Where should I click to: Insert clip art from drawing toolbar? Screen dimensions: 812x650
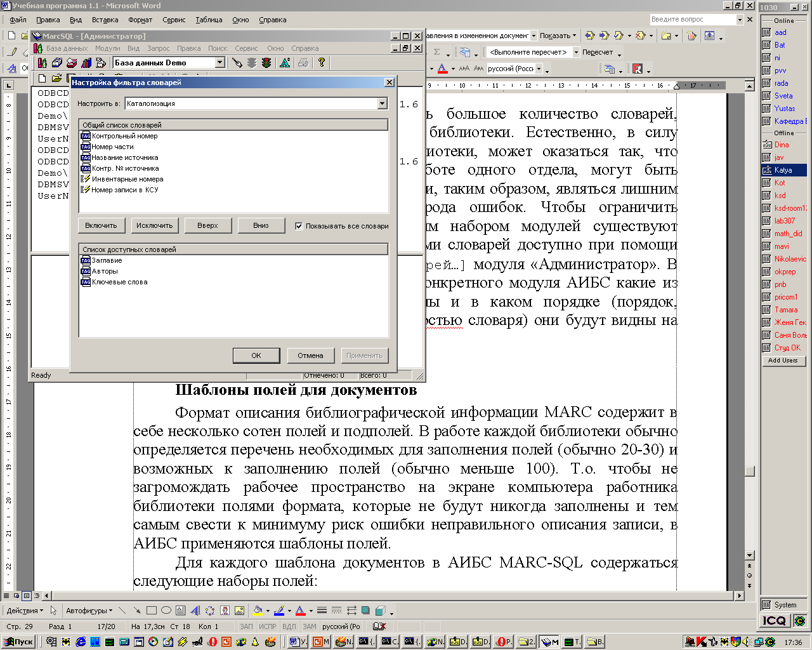click(225, 611)
